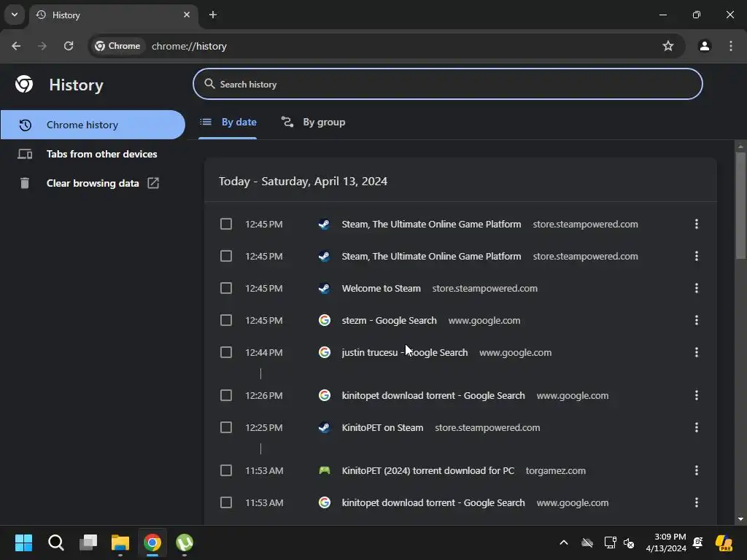747x560 pixels.
Task: Click the history page scrollbar thumb
Action: 740,206
